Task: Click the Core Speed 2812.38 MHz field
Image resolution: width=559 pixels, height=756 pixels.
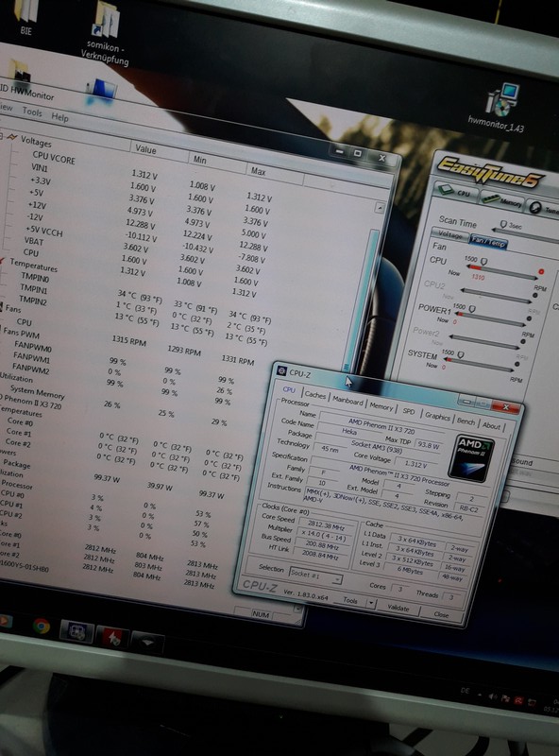Action: pyautogui.click(x=326, y=524)
